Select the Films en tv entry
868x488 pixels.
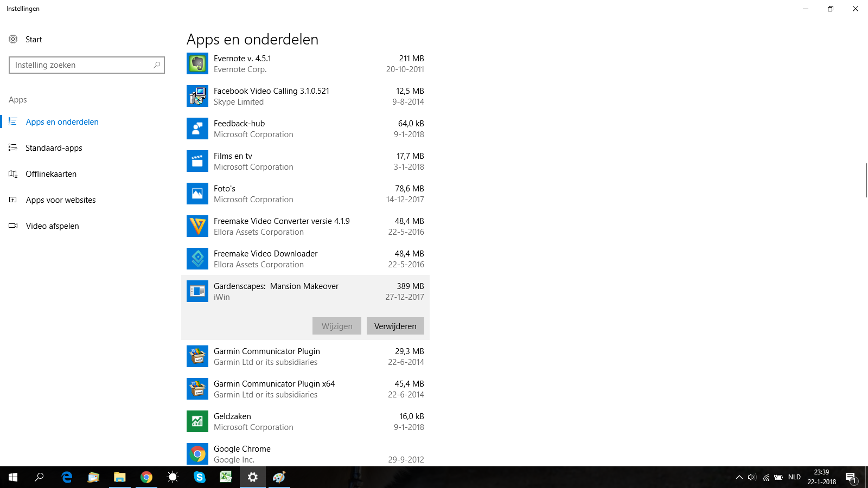tap(305, 161)
